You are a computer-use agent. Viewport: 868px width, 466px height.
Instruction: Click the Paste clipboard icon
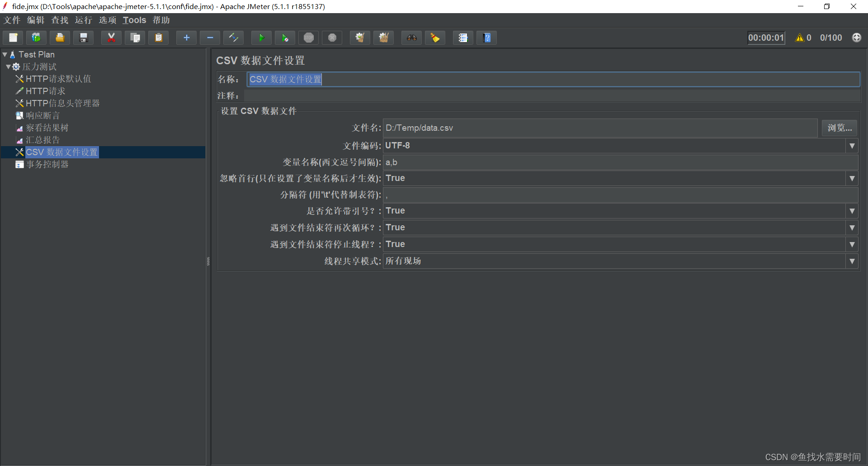(158, 38)
